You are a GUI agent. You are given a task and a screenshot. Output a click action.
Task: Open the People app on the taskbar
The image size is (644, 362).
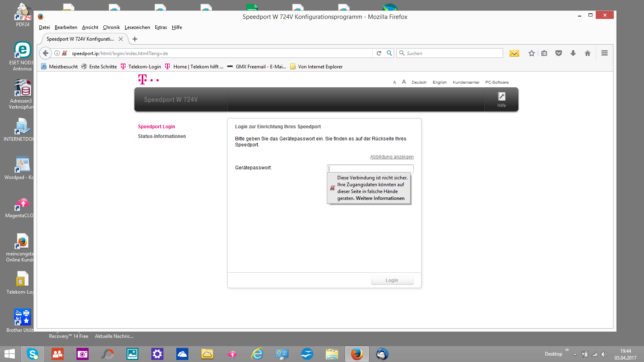click(x=58, y=354)
